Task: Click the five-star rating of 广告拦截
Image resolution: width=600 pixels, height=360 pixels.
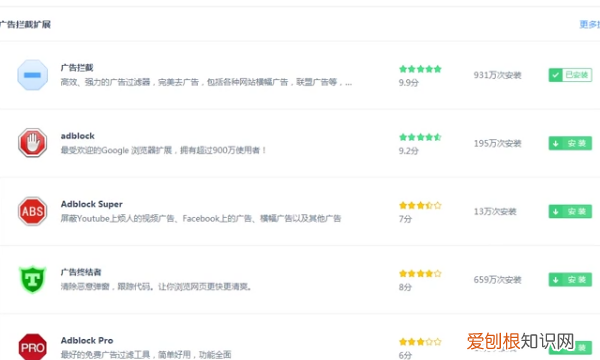Action: click(x=420, y=69)
